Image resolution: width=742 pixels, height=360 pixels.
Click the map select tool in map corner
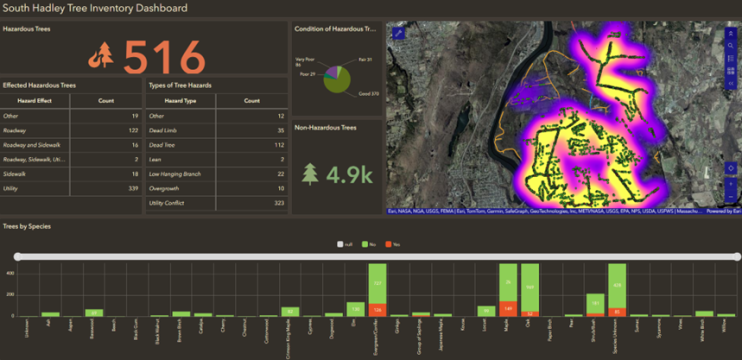[x=398, y=33]
